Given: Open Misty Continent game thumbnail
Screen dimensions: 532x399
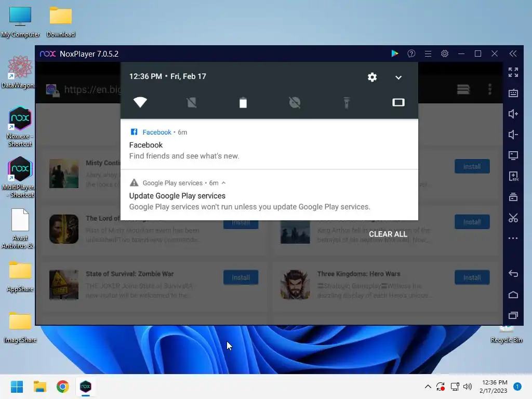Looking at the screenshot, I should point(64,174).
